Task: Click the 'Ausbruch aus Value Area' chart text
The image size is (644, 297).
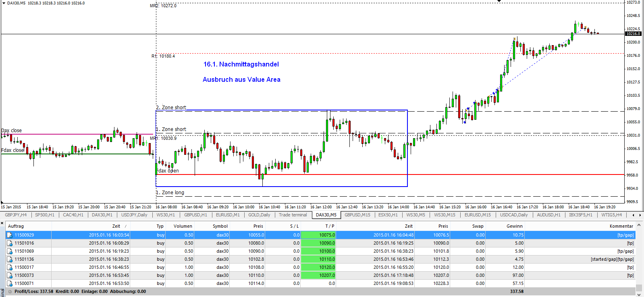Action: pyautogui.click(x=241, y=79)
